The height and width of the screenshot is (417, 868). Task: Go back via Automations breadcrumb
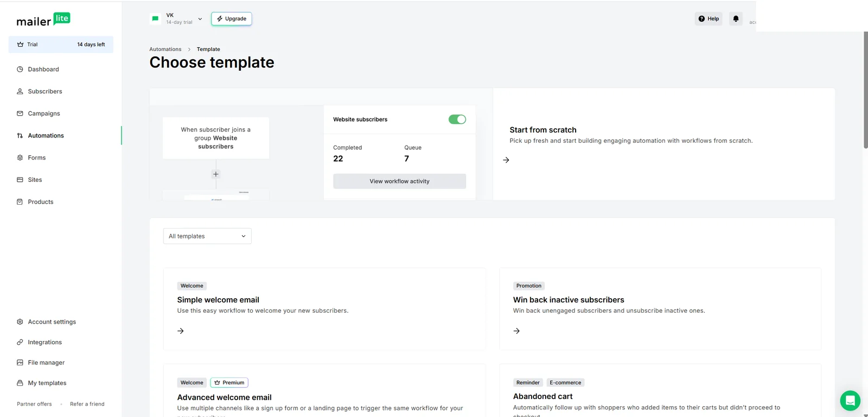(x=165, y=49)
